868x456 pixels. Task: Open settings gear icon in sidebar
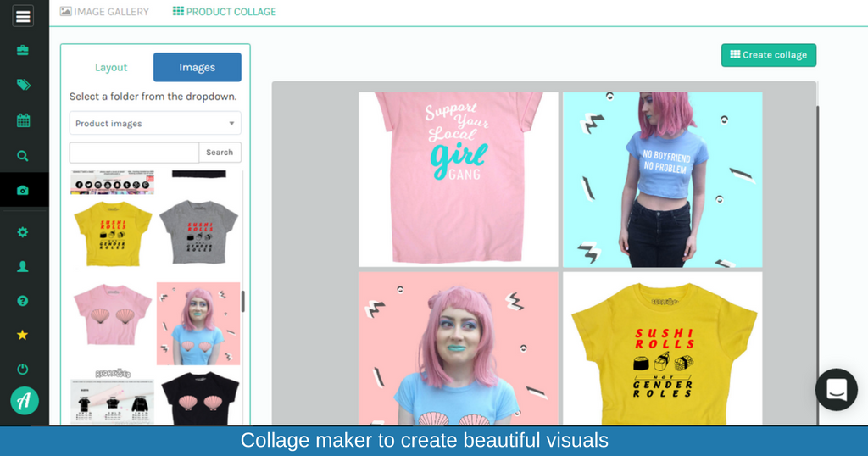pos(23,232)
